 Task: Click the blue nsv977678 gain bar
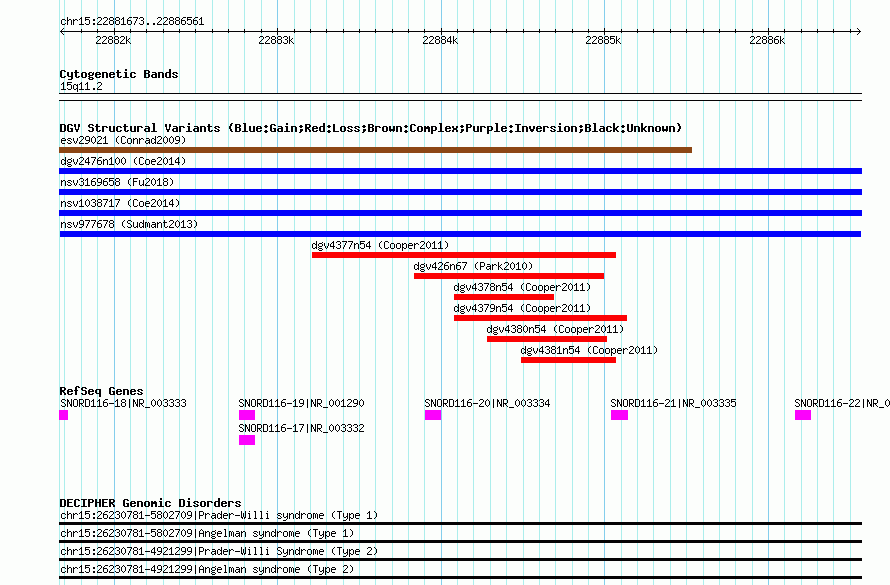460,234
